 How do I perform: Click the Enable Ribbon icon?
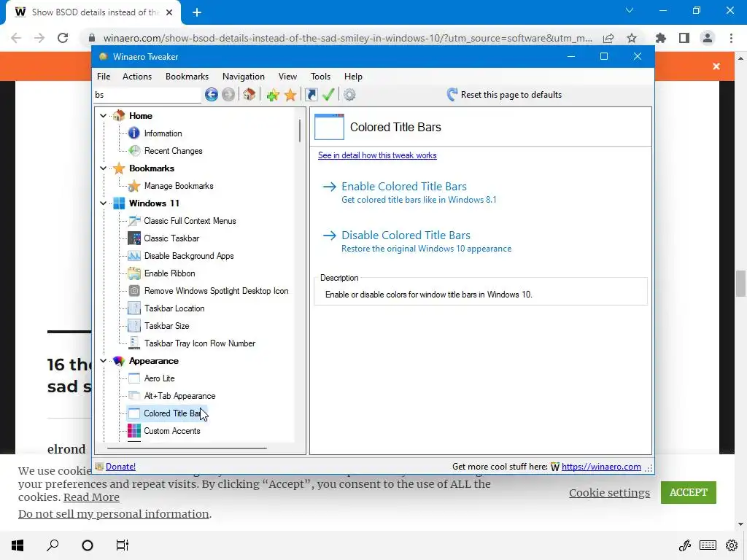click(x=134, y=273)
